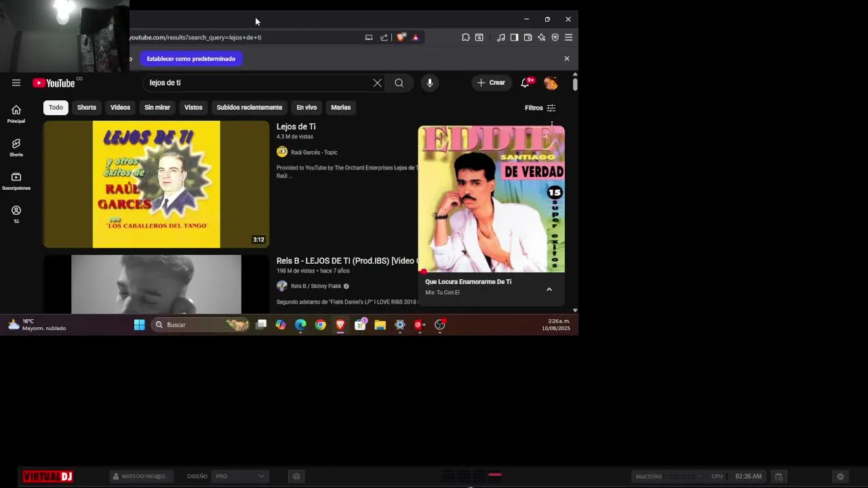Open the Rels B black-and-white video thumbnail
The image size is (868, 488).
156,284
